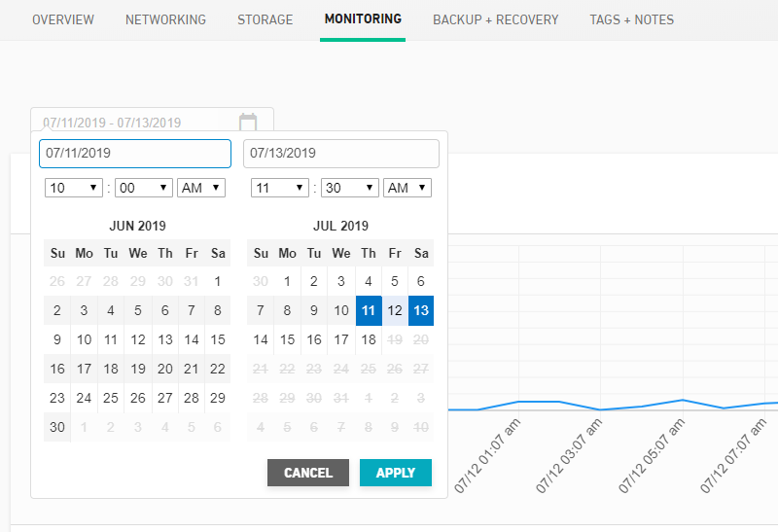Select the Tags + Notes tab
Image resolution: width=778 pixels, height=532 pixels.
coord(631,19)
